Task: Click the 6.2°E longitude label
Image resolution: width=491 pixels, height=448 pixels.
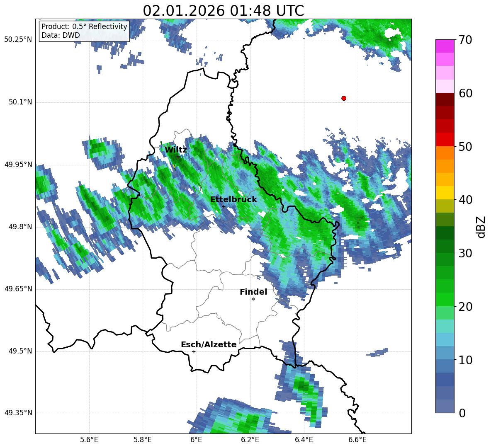Action: (250, 440)
